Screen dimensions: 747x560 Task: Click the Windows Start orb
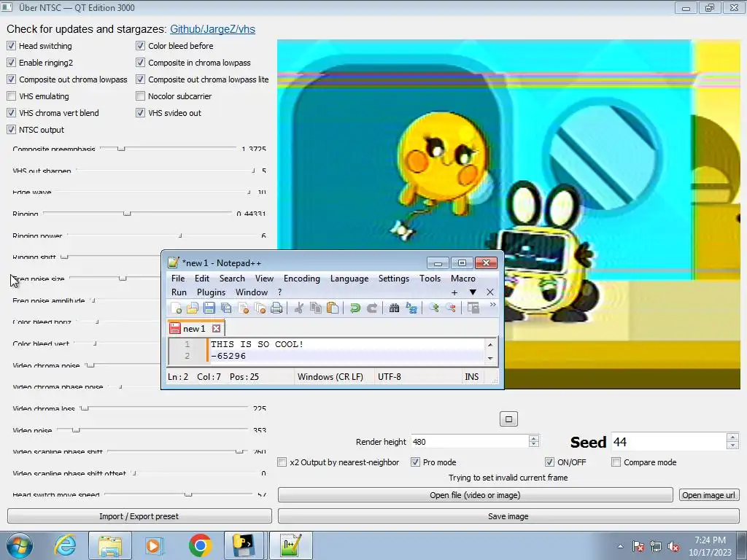click(20, 545)
